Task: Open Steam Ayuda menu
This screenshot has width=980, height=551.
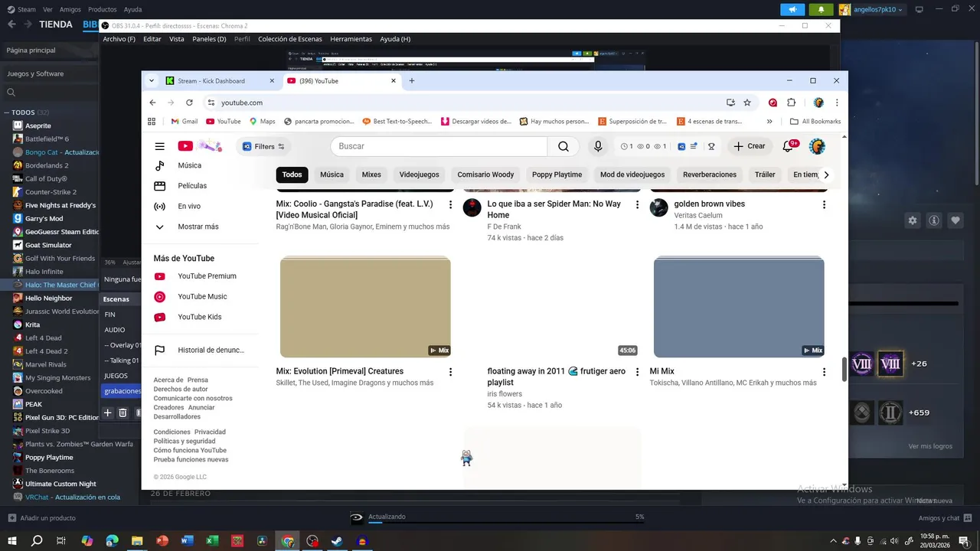Action: click(132, 9)
